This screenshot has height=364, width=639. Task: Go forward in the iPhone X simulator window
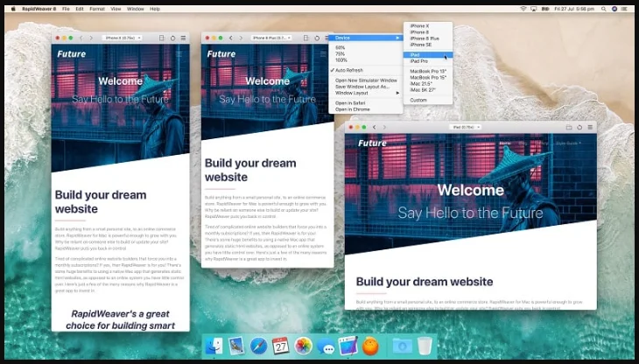(91, 38)
